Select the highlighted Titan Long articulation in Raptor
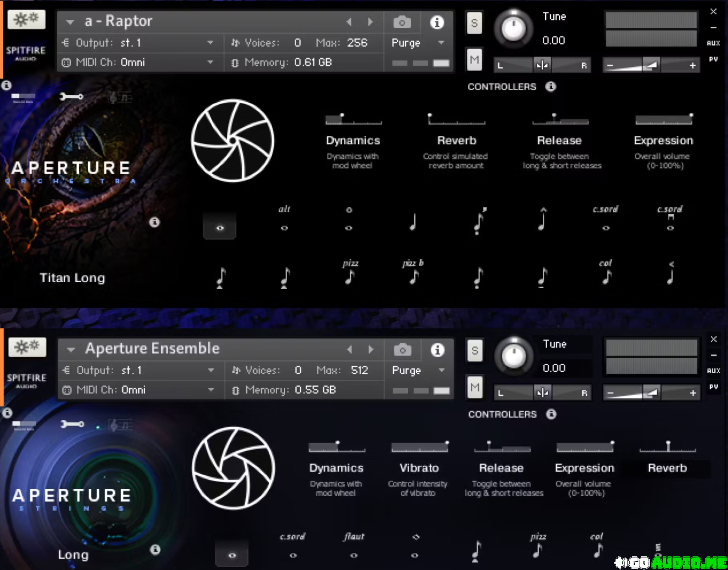The width and height of the screenshot is (728, 570). click(219, 227)
